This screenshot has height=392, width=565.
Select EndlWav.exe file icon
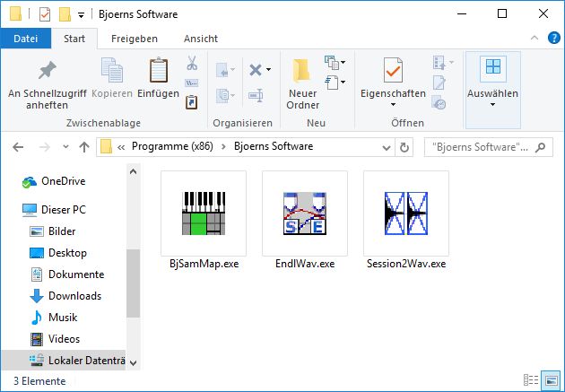[x=305, y=213]
